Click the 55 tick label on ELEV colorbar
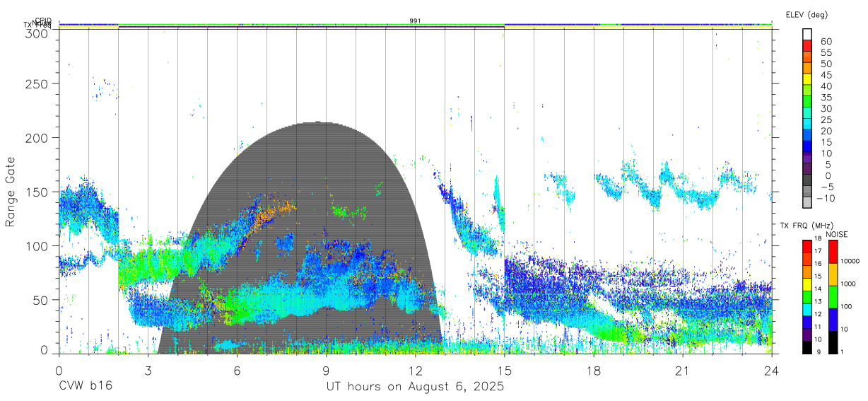 tap(826, 53)
